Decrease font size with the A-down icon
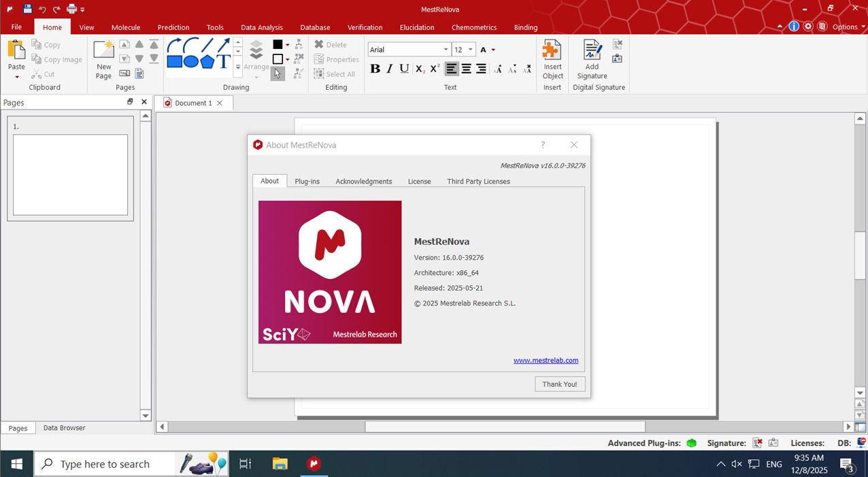 tap(513, 69)
